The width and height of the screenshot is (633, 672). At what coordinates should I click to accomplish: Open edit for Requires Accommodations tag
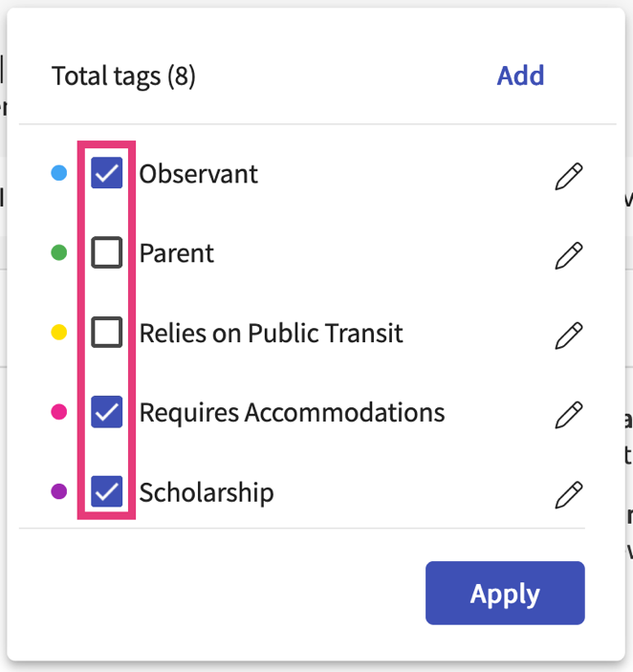tap(569, 415)
